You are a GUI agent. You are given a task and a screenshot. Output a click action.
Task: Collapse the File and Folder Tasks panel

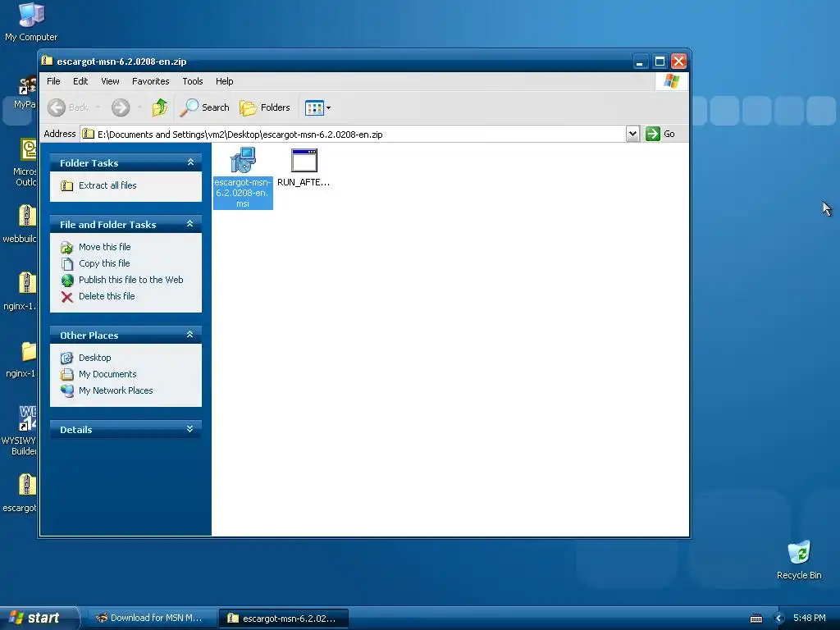(x=190, y=224)
